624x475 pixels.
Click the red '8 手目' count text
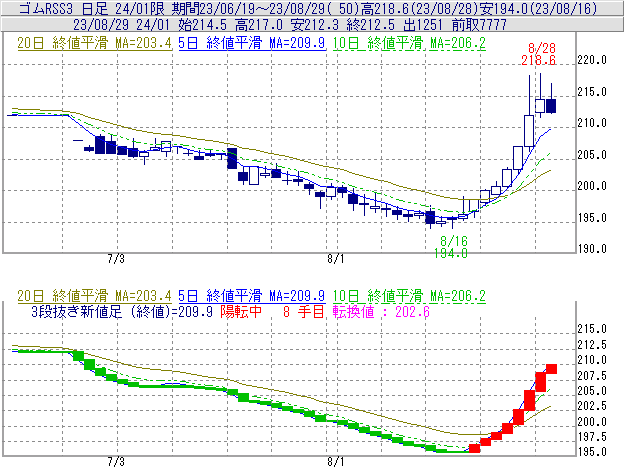point(304,311)
